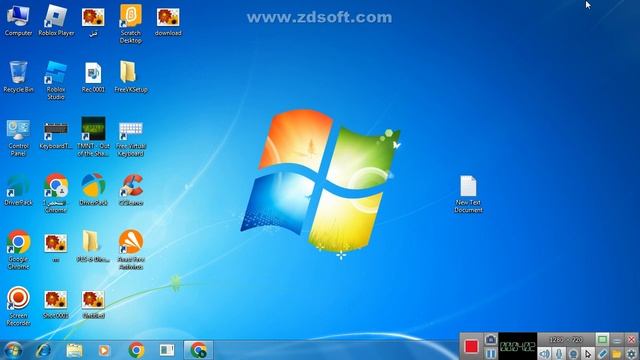The width and height of the screenshot is (640, 360).
Task: Select the Control Panel icon
Action: tap(18, 138)
